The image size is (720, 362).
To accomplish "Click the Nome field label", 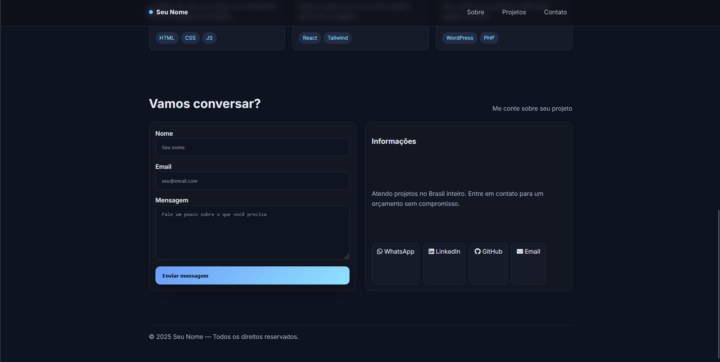I will coord(164,134).
